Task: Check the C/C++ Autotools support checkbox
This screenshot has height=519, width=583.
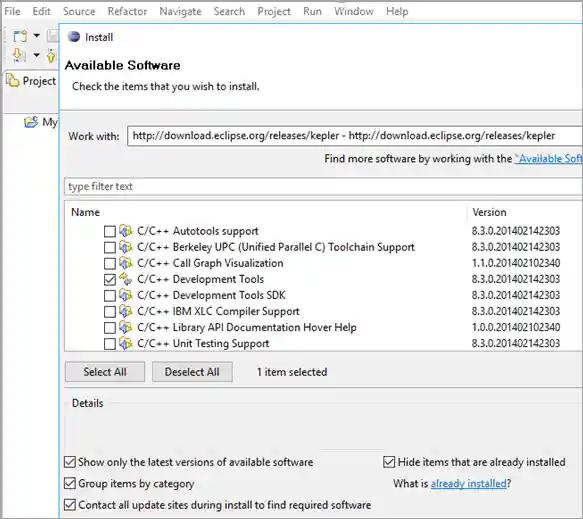Action: [110, 231]
